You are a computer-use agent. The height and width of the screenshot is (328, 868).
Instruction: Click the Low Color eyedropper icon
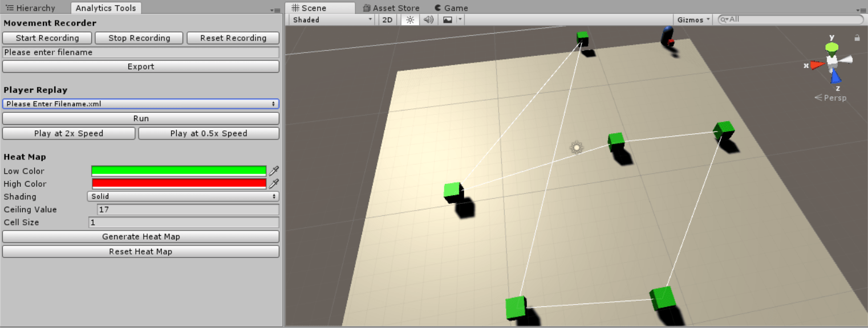coord(274,171)
